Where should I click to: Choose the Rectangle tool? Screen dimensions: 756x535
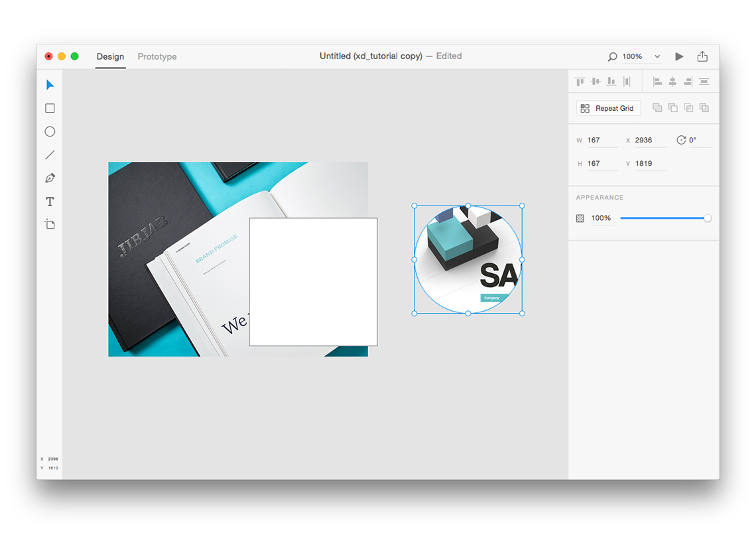click(x=50, y=108)
